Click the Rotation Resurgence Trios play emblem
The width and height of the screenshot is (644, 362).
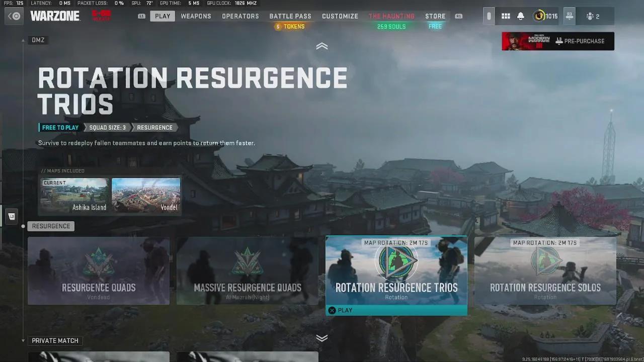point(396,261)
